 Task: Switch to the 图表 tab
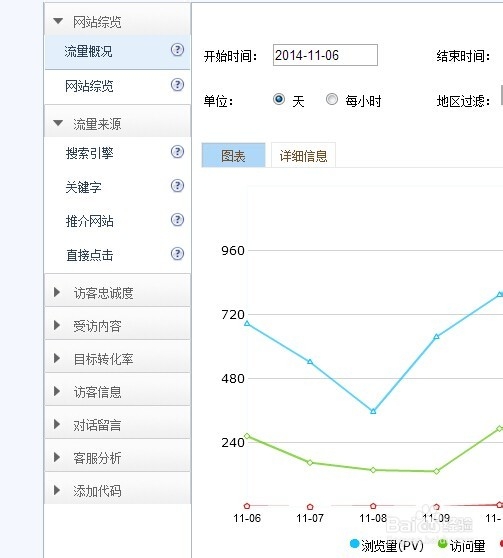coord(233,156)
